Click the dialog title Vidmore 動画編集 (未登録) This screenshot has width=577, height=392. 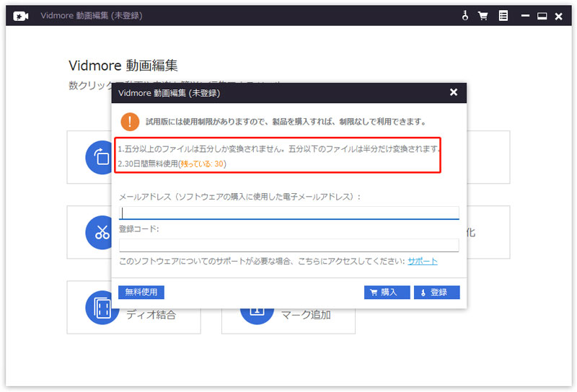[x=169, y=93]
